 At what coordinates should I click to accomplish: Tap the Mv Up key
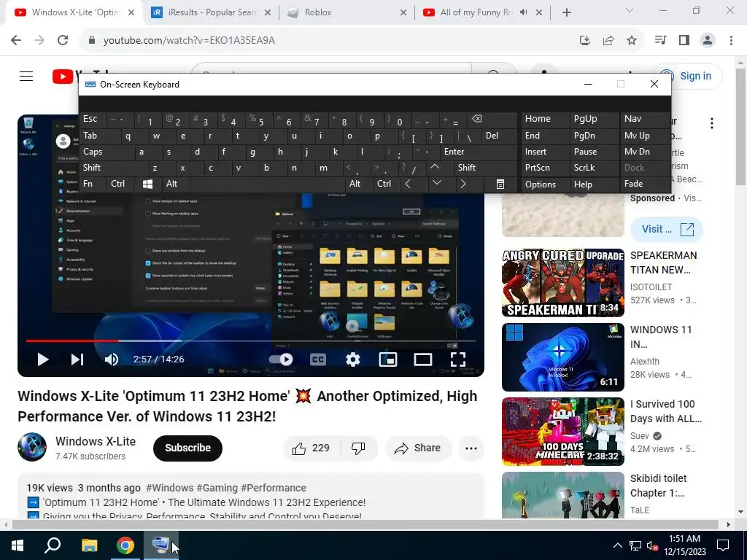tap(644, 136)
